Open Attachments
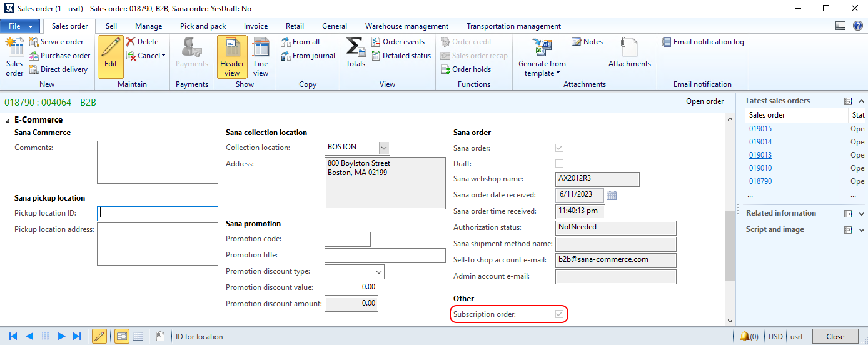Image resolution: width=868 pixels, height=345 pixels. click(x=630, y=52)
